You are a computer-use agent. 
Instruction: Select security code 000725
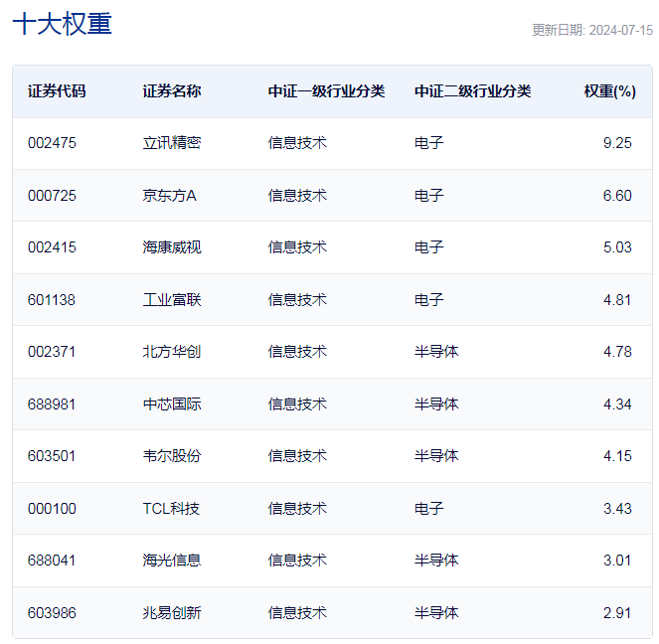pyautogui.click(x=52, y=196)
